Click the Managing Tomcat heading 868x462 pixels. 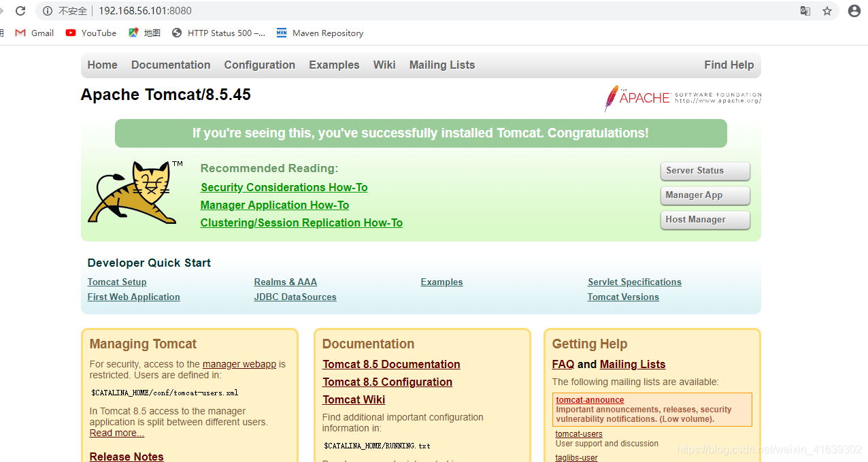point(143,344)
